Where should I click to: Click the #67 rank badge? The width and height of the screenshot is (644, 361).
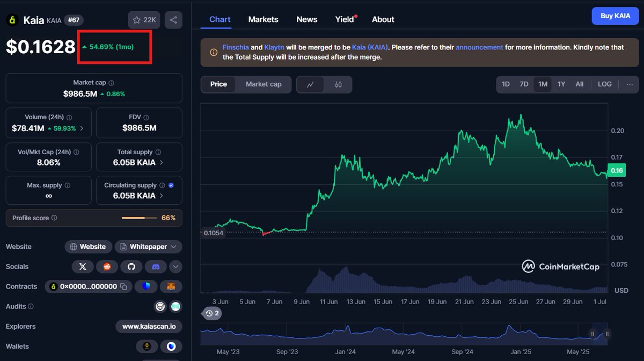(x=72, y=20)
